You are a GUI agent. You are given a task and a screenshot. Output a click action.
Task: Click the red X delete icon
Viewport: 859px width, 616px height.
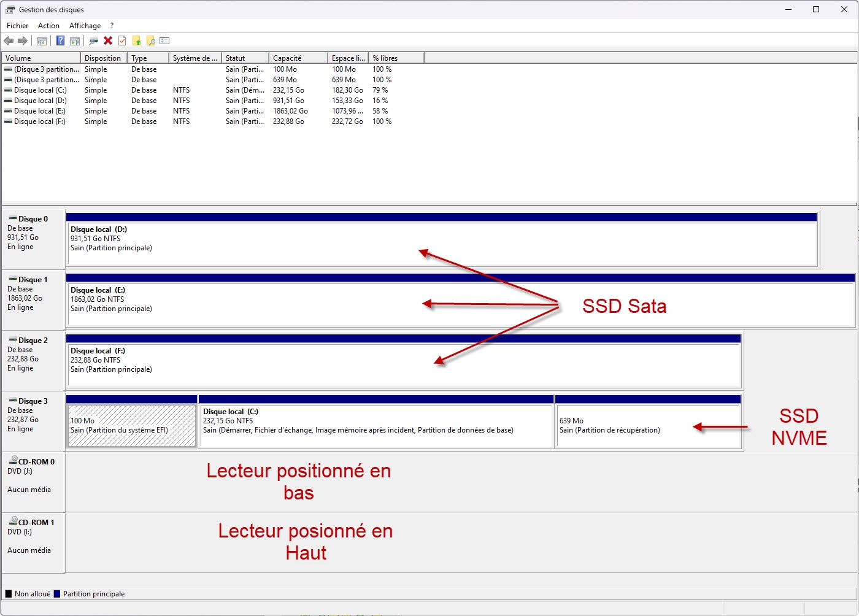pyautogui.click(x=108, y=41)
